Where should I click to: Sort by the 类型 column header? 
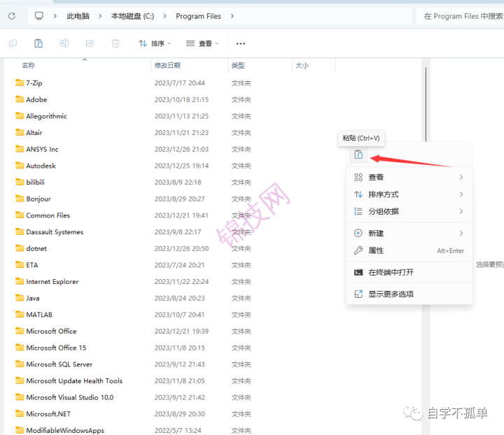(x=238, y=66)
